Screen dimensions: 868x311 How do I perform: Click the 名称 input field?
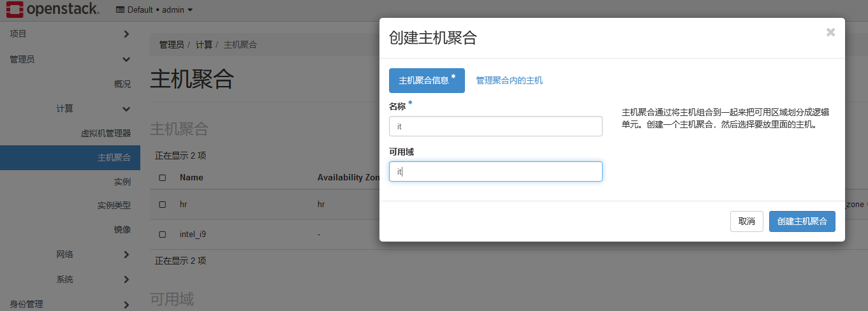tap(496, 126)
